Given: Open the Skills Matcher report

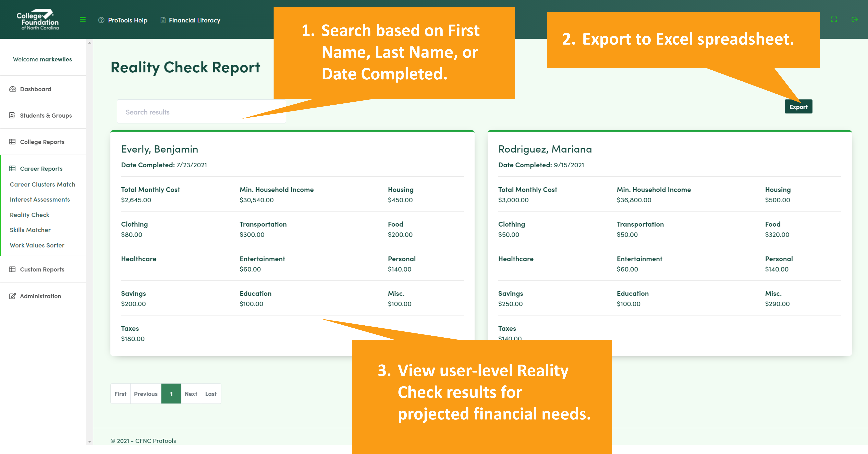Looking at the screenshot, I should click(30, 230).
